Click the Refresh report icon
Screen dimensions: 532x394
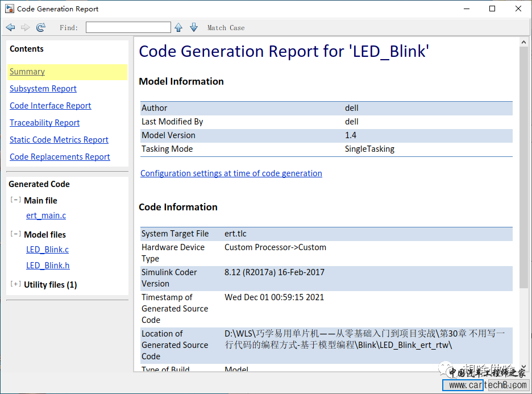(41, 27)
